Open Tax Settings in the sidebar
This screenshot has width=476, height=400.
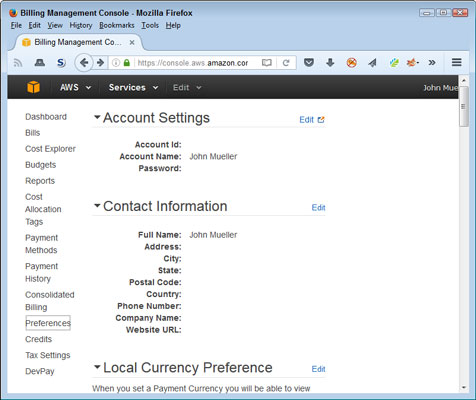[x=48, y=355]
